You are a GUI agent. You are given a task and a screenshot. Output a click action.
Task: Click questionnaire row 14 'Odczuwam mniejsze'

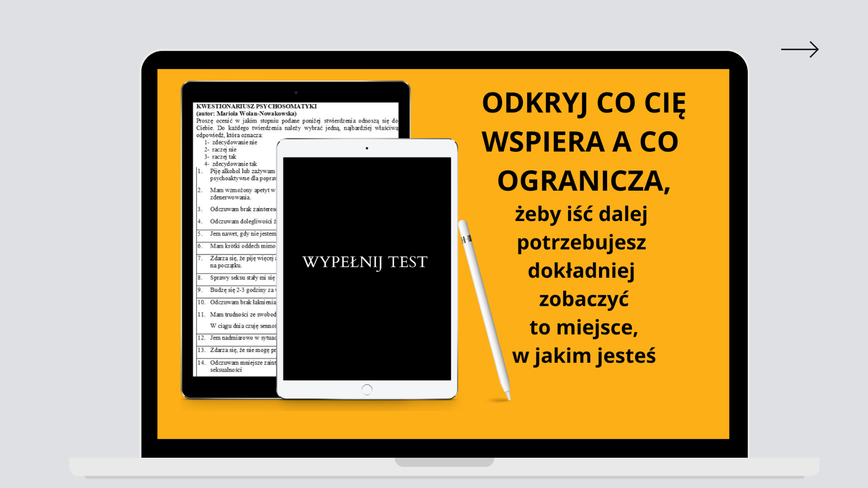point(242,363)
